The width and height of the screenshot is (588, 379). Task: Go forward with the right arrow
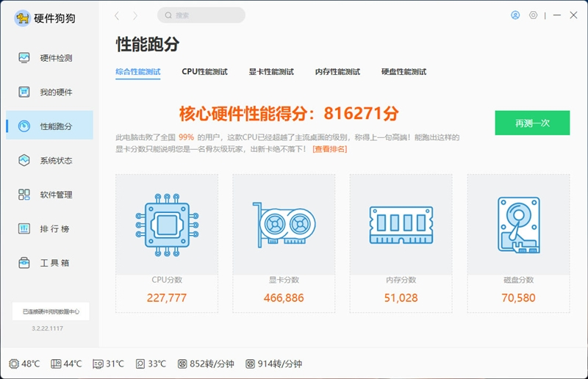[x=135, y=15]
